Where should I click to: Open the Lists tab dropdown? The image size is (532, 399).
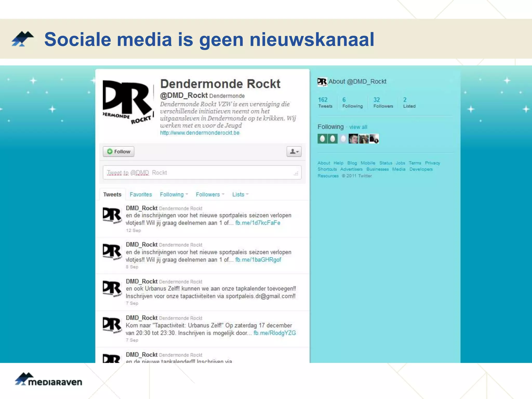(x=240, y=194)
